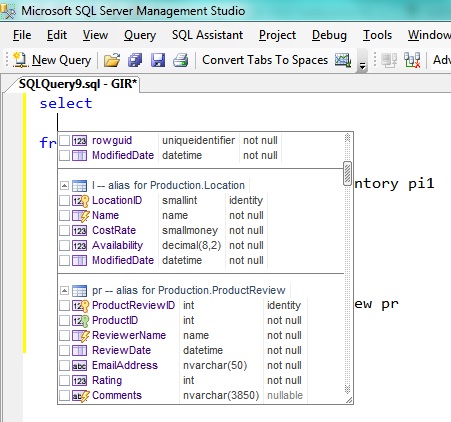Click the popup resize grip corner

pos(349,400)
